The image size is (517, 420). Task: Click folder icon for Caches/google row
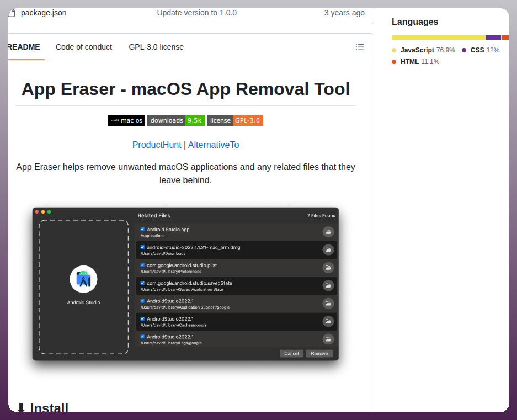(328, 321)
